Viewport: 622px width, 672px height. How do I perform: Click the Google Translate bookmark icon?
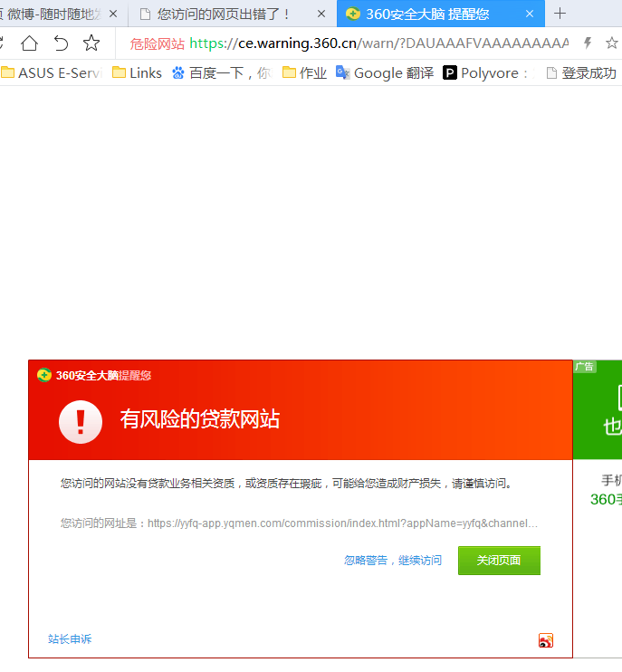click(342, 72)
